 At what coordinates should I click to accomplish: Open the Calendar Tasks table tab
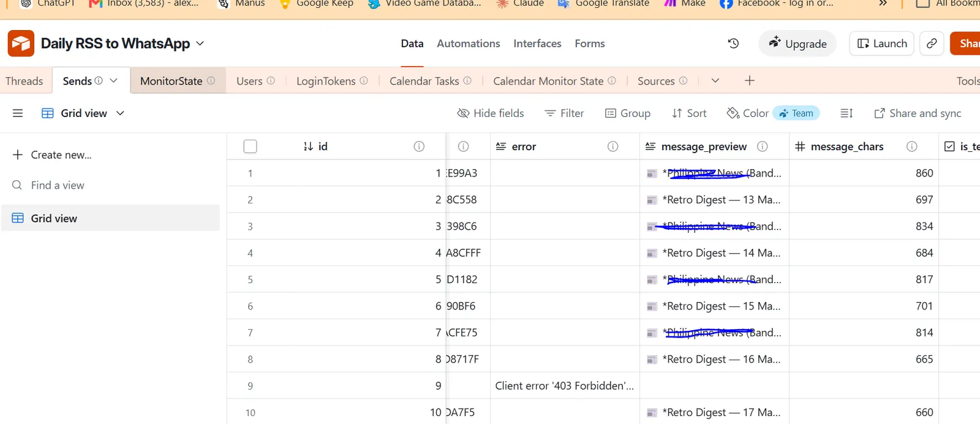tap(430, 81)
